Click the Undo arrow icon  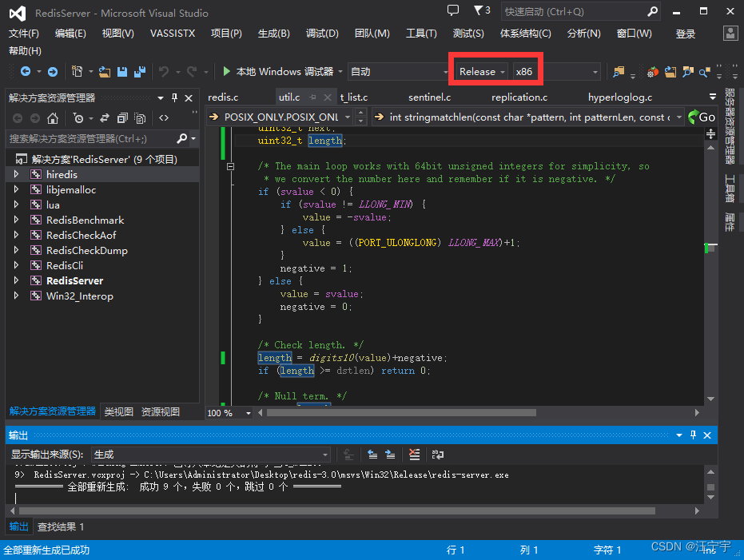point(164,72)
